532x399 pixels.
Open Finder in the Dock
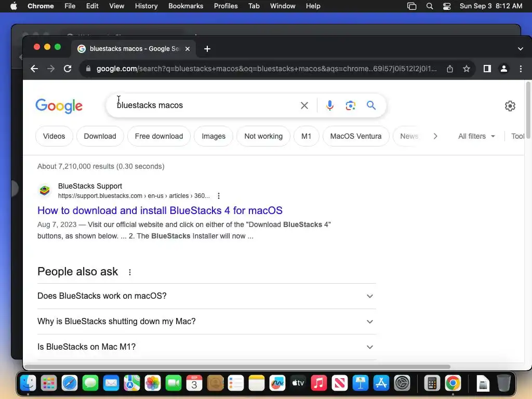click(x=28, y=383)
